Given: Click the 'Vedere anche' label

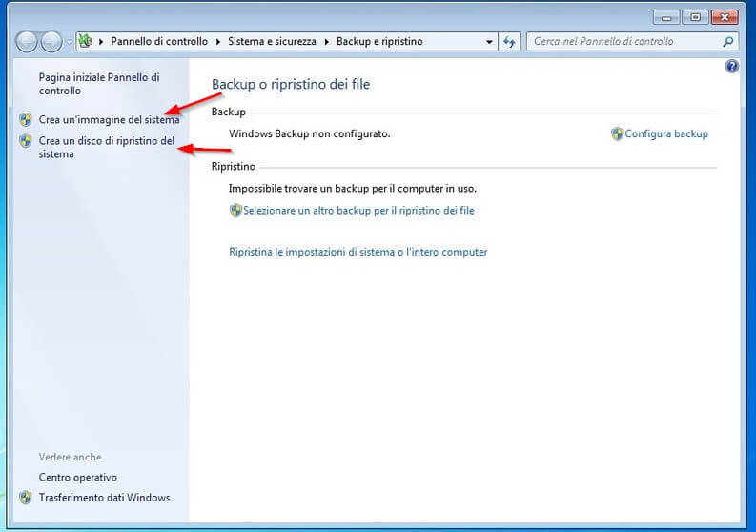Looking at the screenshot, I should pyautogui.click(x=70, y=457).
